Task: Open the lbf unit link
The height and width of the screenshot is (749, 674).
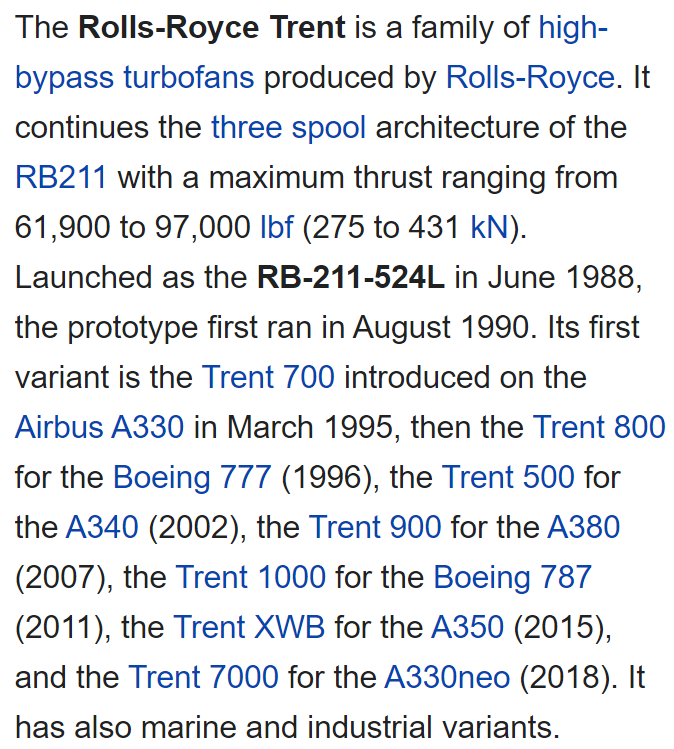Action: pos(277,226)
